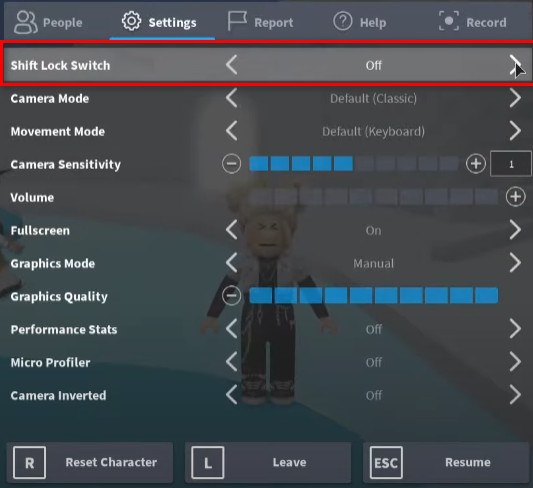This screenshot has height=488, width=533.
Task: Switch Graphics Mode with right chevron
Action: click(515, 263)
